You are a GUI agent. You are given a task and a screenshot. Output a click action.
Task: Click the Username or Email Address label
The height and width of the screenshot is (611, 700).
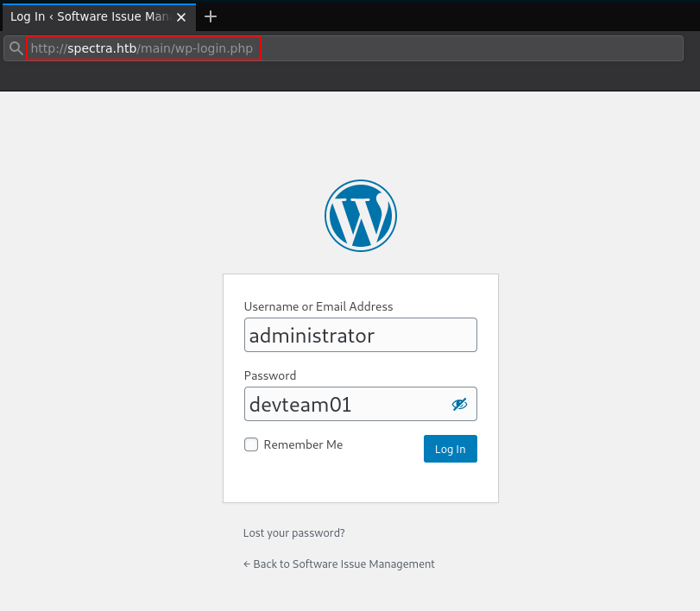[318, 306]
